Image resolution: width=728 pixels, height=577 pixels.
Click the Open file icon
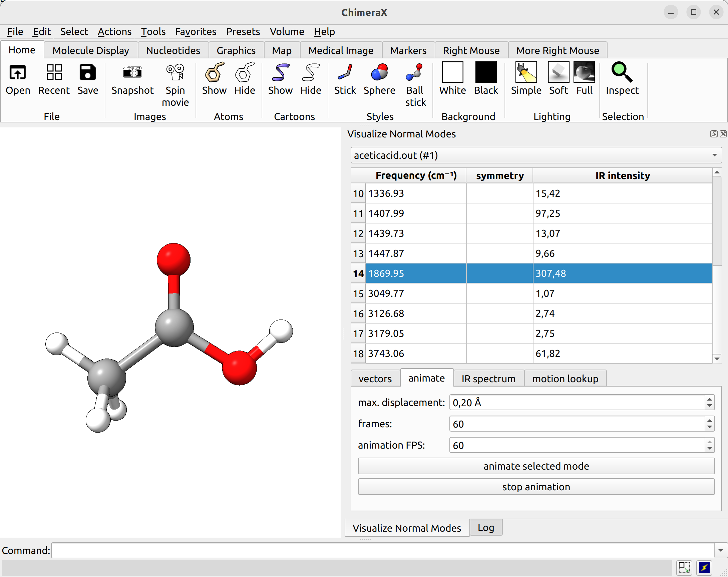point(18,72)
